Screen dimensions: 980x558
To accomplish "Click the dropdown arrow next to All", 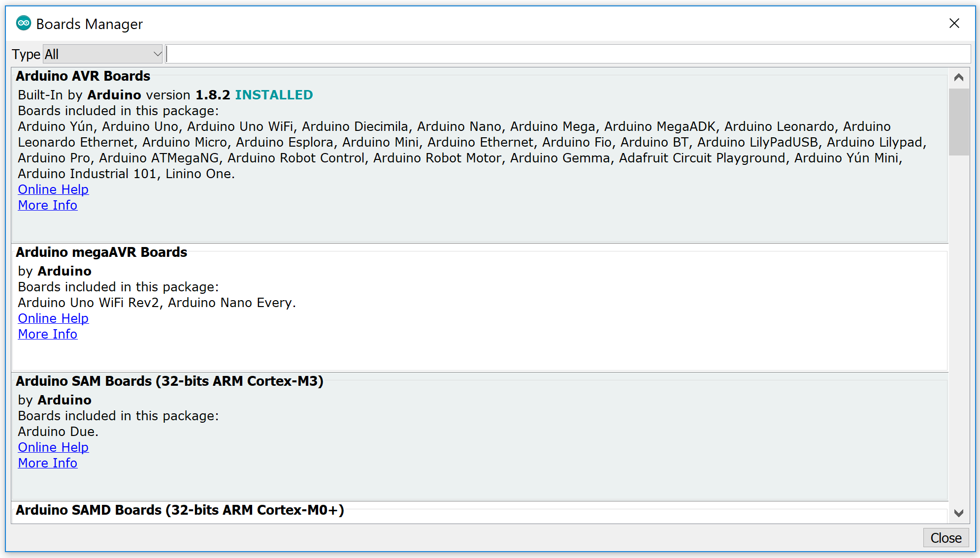I will coord(157,54).
